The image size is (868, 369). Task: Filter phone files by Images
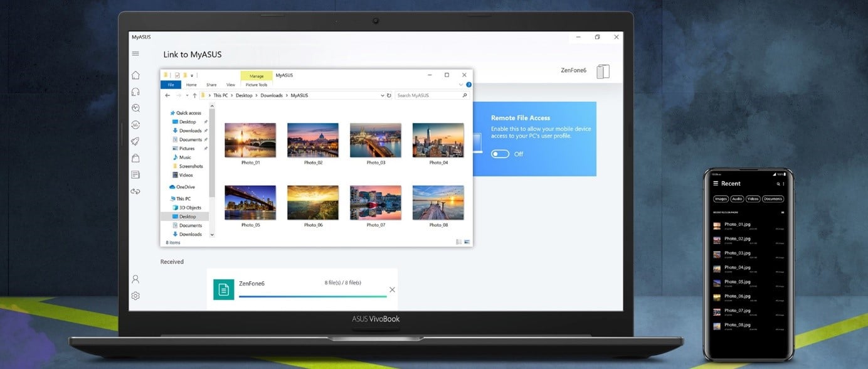tap(721, 199)
